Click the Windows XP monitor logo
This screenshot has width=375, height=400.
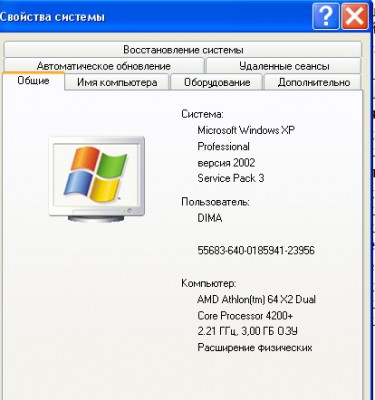click(x=97, y=179)
